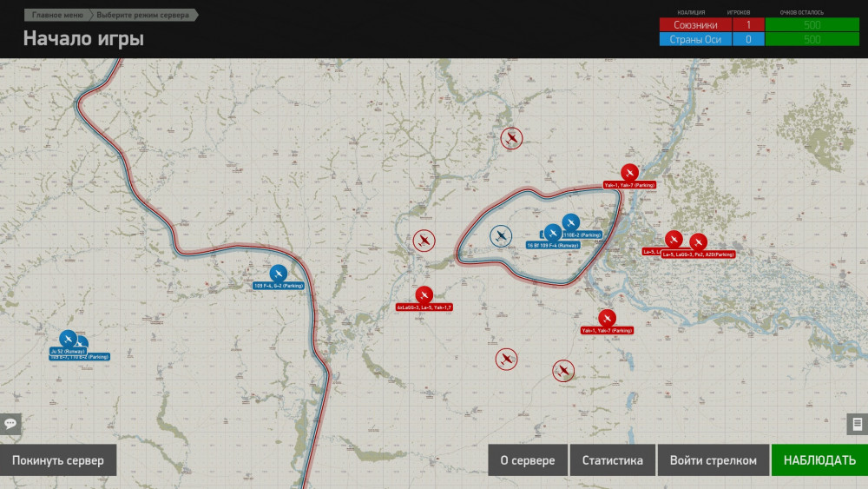Click the red-outlined airfield icon farthest north
The width and height of the screenshot is (868, 489).
click(x=511, y=138)
